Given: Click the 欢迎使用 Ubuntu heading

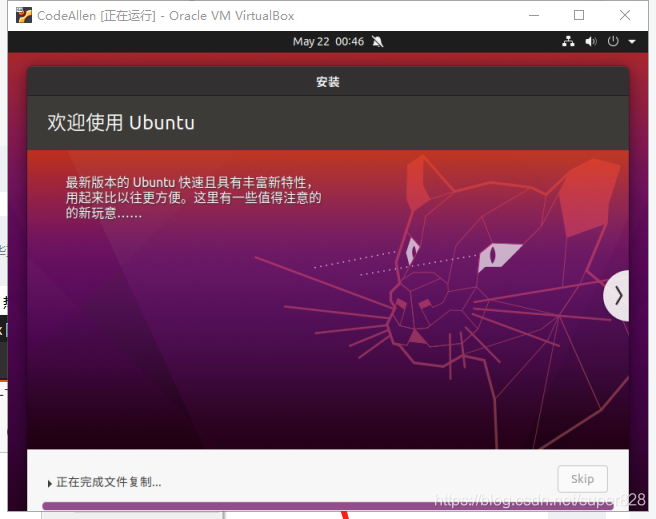Looking at the screenshot, I should tap(121, 123).
